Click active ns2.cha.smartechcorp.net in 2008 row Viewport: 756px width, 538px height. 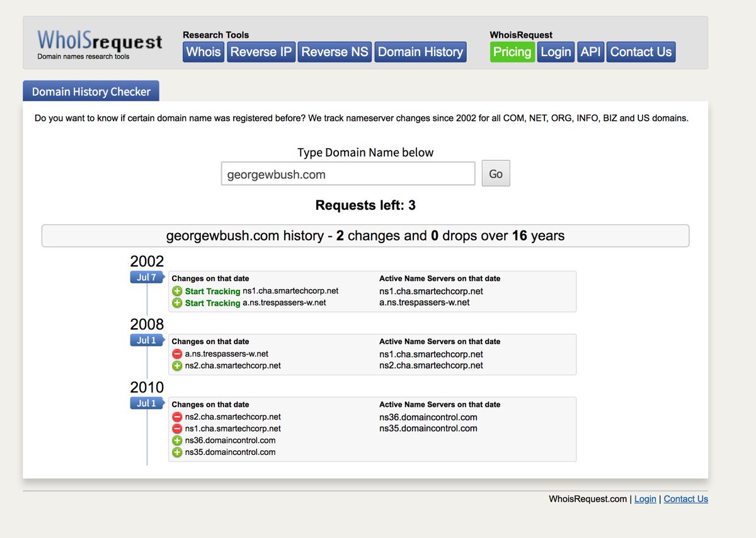point(432,365)
